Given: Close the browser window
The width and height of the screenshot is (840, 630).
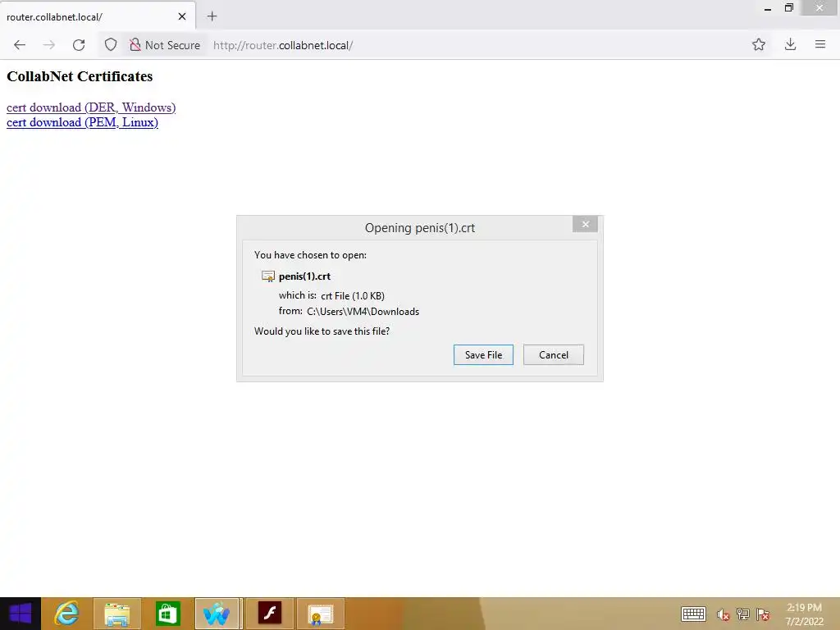Looking at the screenshot, I should coord(819,8).
